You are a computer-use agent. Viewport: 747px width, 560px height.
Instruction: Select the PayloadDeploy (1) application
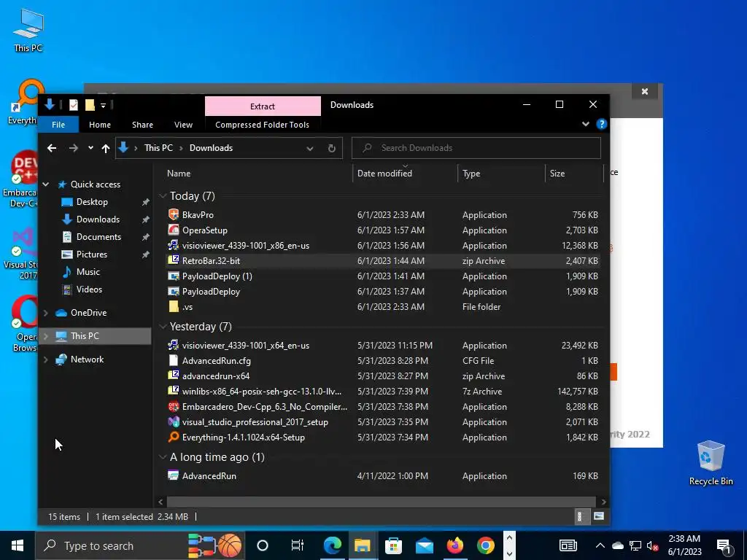tap(217, 276)
